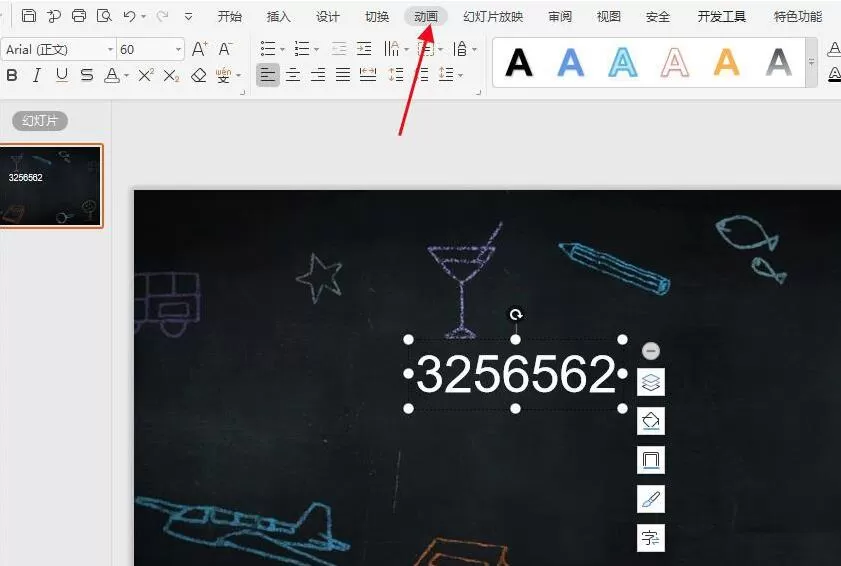Screen dimensions: 841x566
Task: Open the paragraph spacing dropdown arrow
Action: [460, 76]
